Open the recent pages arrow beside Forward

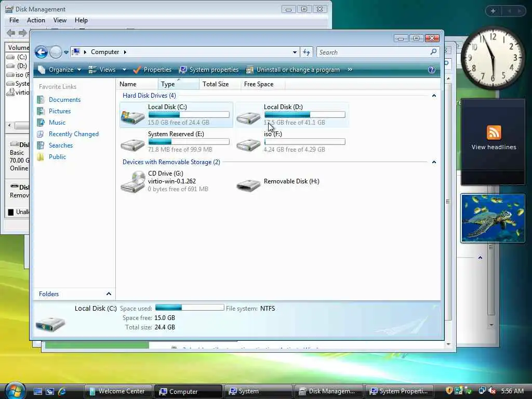pyautogui.click(x=66, y=52)
